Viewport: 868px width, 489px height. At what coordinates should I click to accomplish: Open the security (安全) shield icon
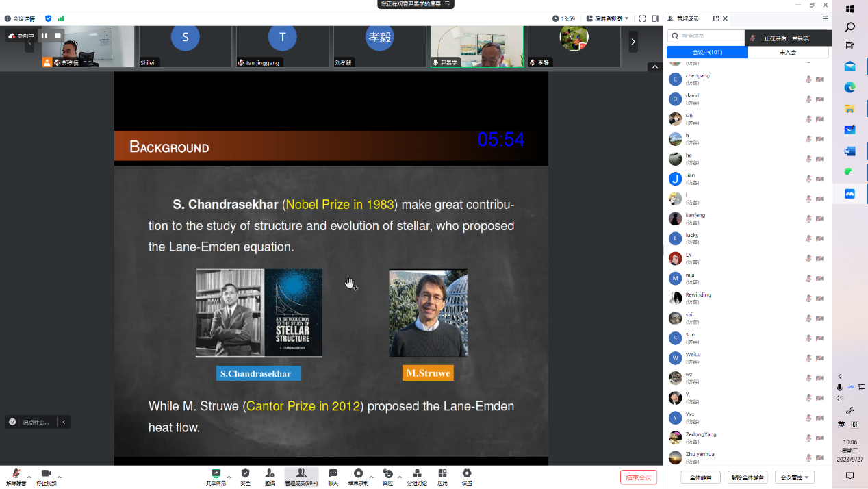245,476
